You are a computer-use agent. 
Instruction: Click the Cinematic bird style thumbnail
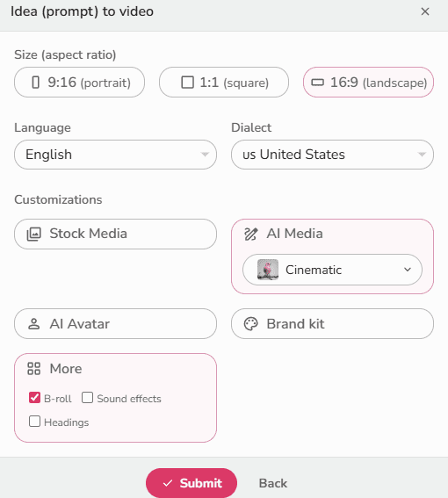pos(268,270)
